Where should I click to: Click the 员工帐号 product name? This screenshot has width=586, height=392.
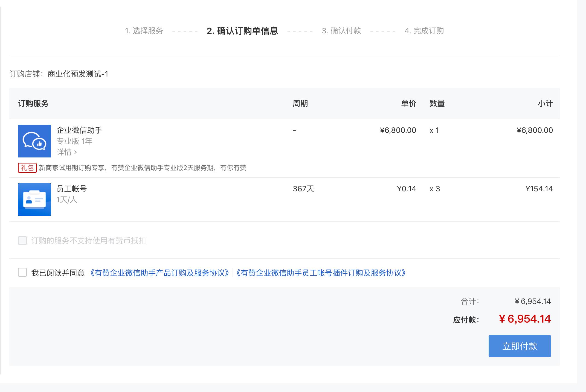tap(72, 189)
